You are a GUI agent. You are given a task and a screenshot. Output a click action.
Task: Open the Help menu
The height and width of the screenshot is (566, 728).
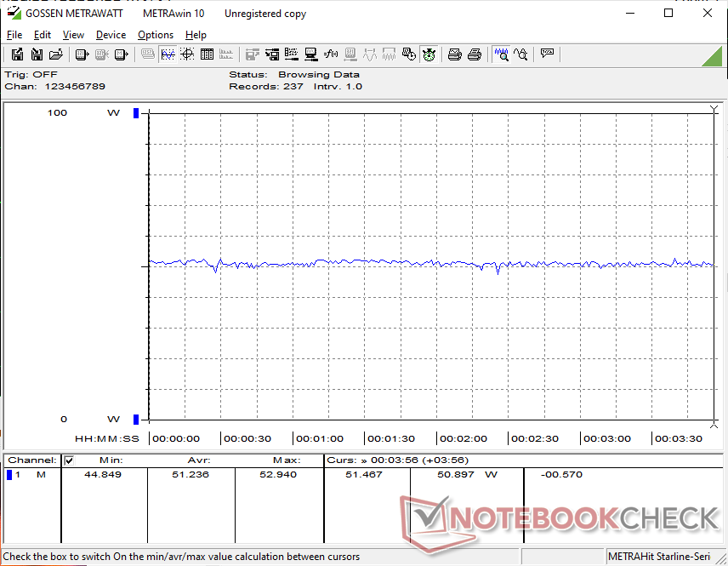pyautogui.click(x=196, y=35)
